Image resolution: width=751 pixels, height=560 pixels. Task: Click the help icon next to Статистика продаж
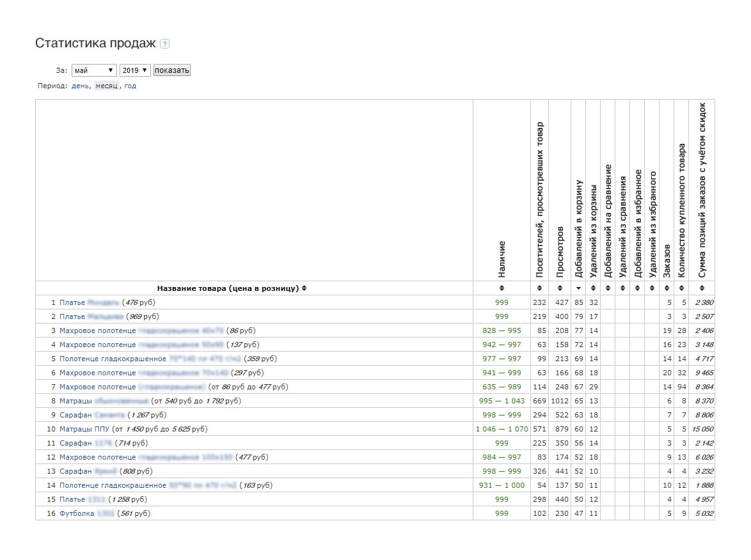coord(166,43)
